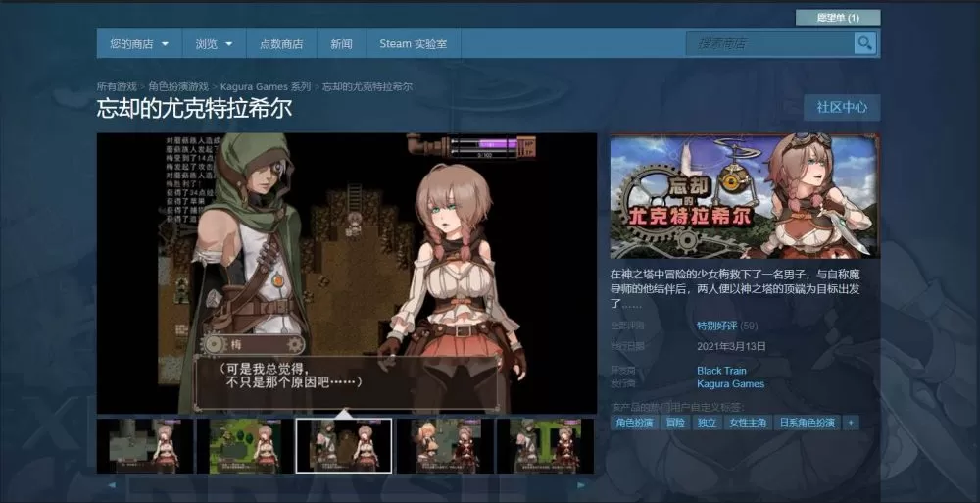Select the green forest screenshot thumbnail
The height and width of the screenshot is (503, 980).
click(x=244, y=446)
